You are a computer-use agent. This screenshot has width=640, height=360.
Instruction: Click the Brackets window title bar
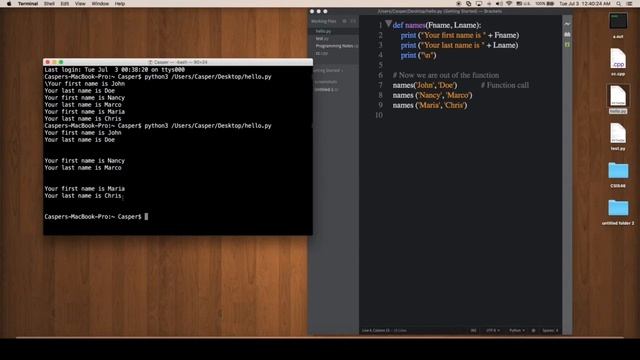pos(440,11)
